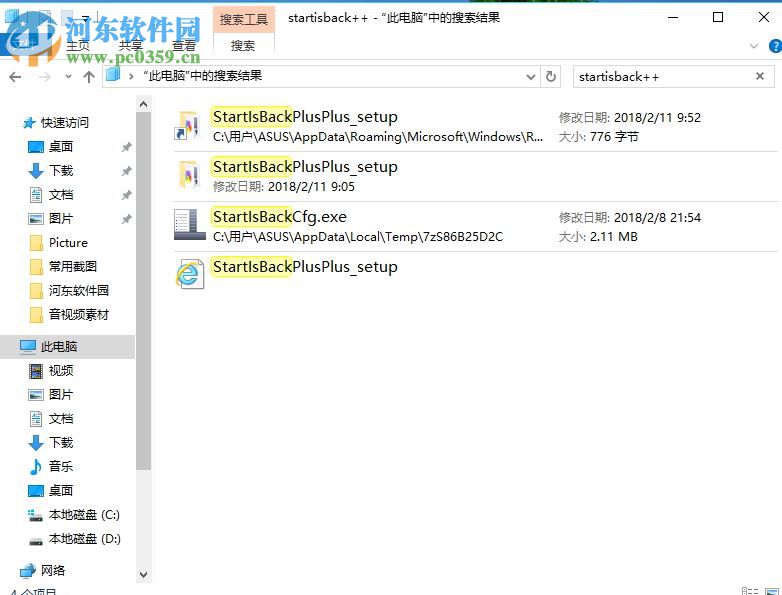
Task: Go forward with the forward arrow
Action: click(44, 77)
